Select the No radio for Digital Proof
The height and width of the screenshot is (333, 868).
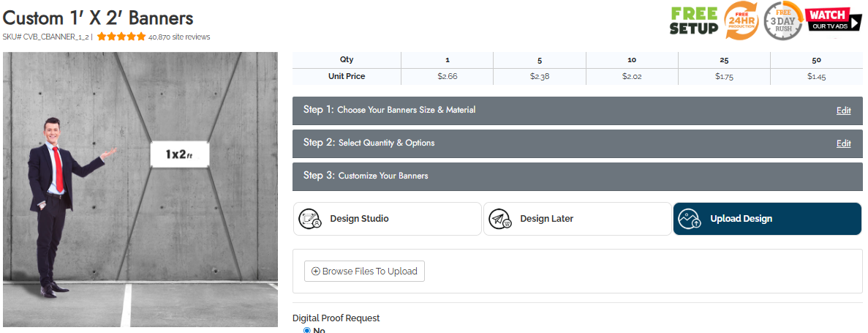pos(307,330)
